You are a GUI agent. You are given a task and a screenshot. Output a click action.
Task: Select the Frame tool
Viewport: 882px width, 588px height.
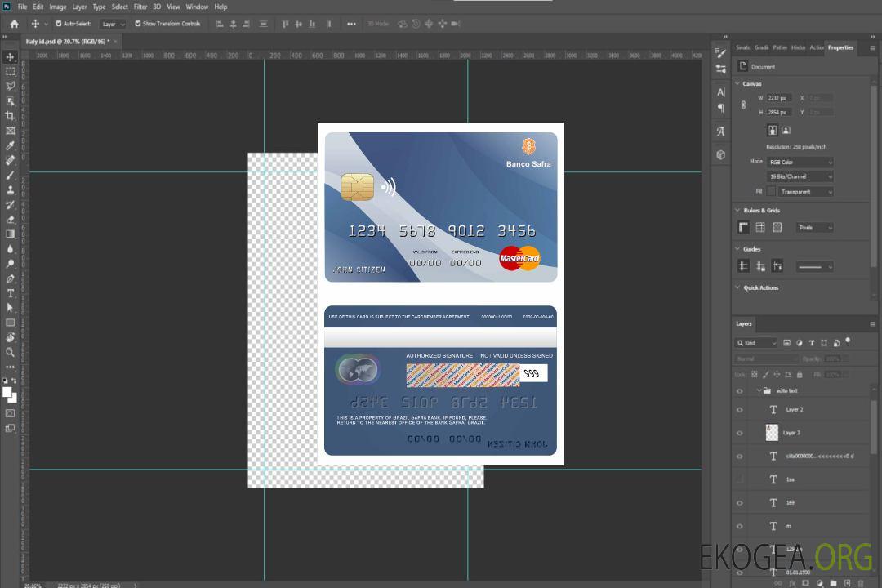coord(10,131)
